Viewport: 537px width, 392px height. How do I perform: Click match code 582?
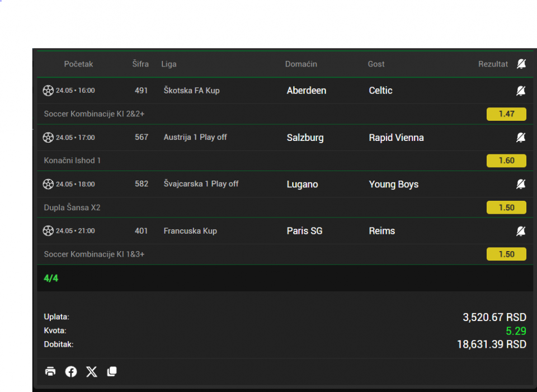pyautogui.click(x=142, y=184)
